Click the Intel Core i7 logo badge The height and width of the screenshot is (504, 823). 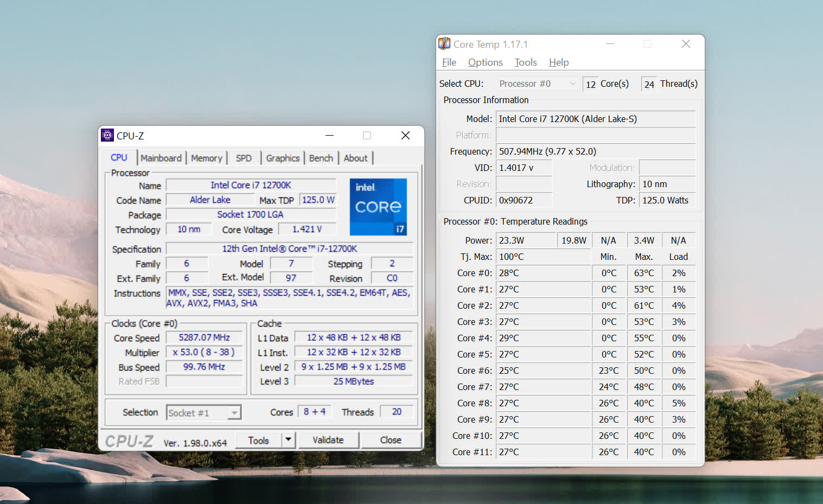click(x=378, y=207)
